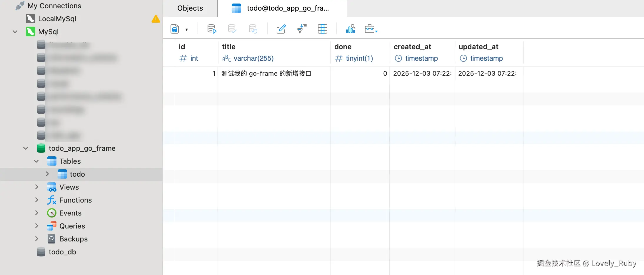
Task: Expand the Backups chevron
Action: tap(37, 239)
